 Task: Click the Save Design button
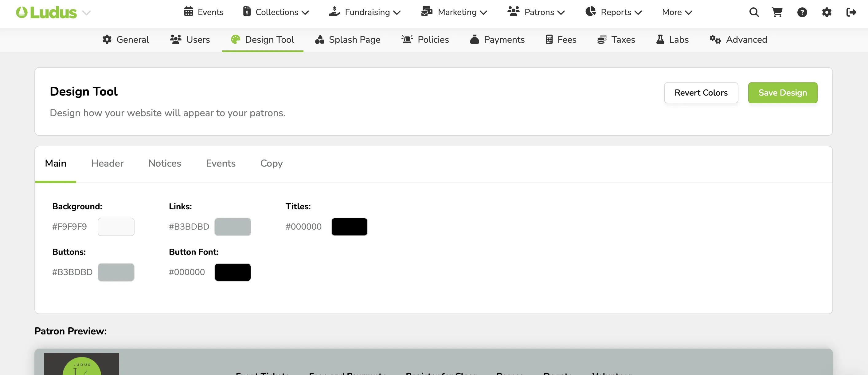point(783,93)
